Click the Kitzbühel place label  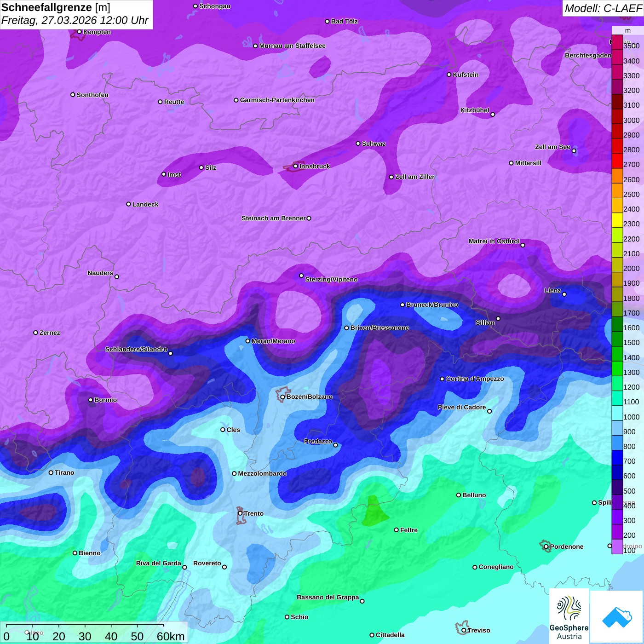[x=475, y=110]
